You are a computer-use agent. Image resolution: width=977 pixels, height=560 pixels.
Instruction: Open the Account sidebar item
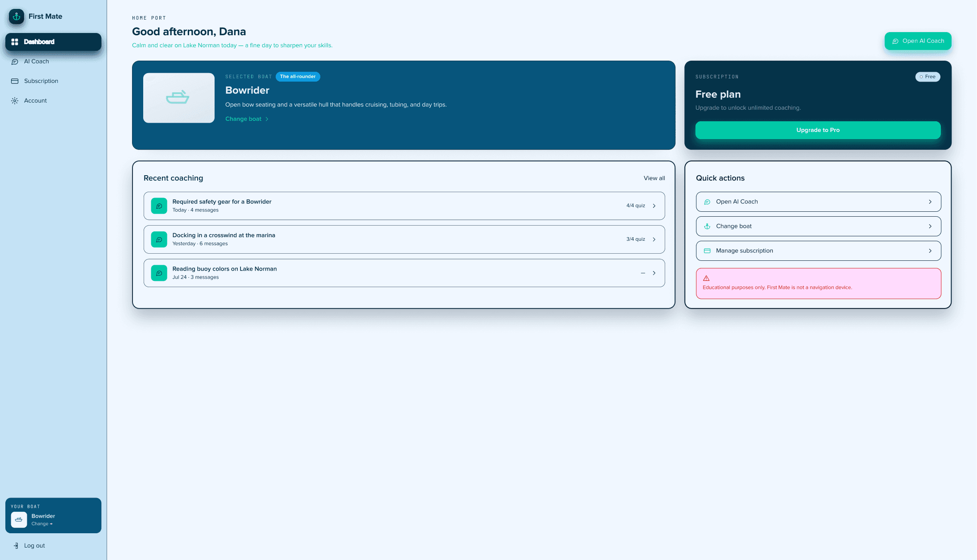coord(54,101)
